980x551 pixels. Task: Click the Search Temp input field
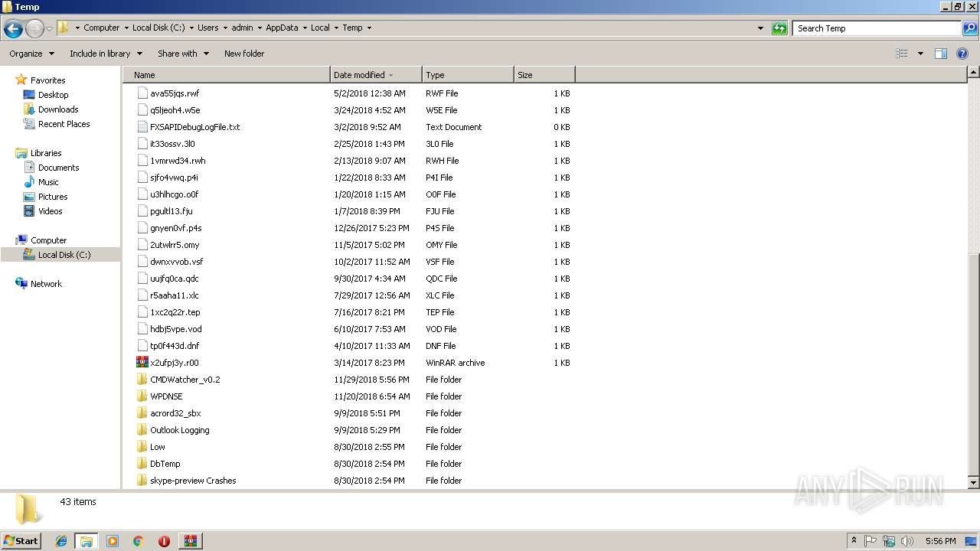(877, 28)
